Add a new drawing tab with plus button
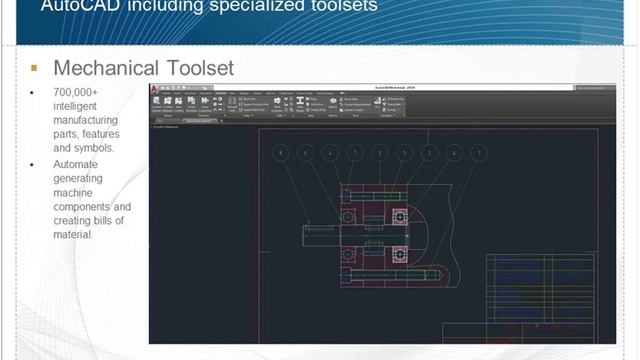 [221, 121]
